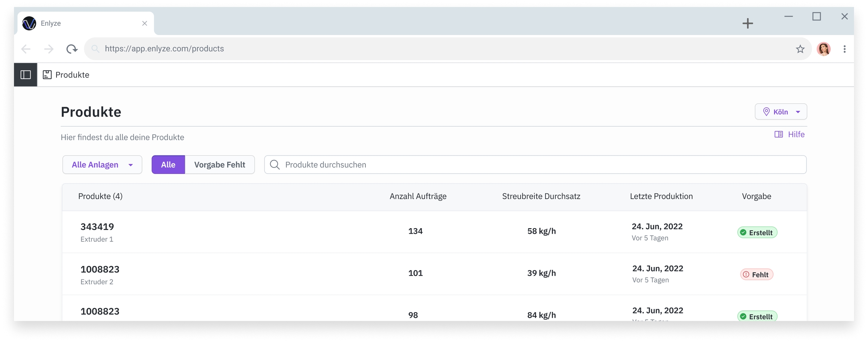Open the Hilfe help link

790,135
